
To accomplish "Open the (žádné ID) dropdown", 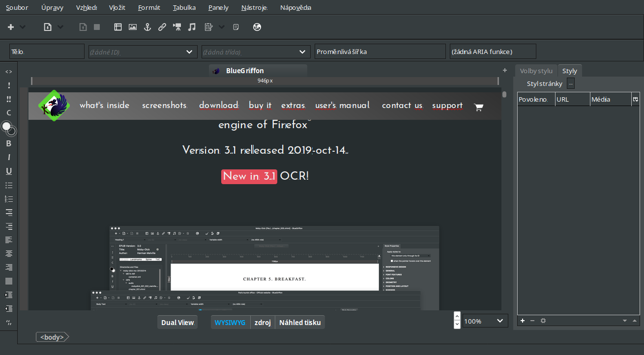I will (x=143, y=52).
